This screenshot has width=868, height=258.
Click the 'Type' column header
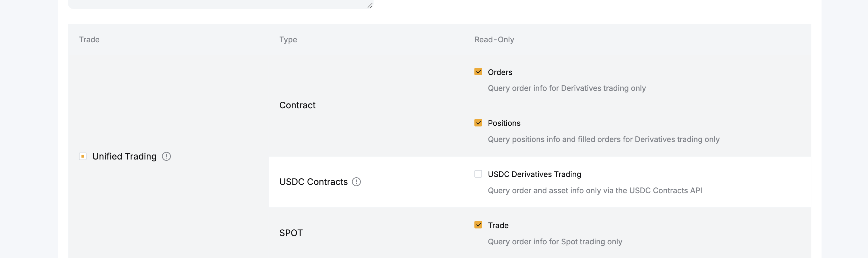288,40
